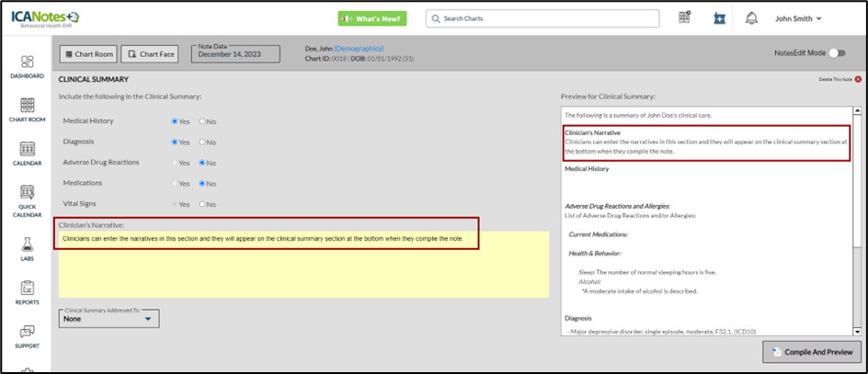Viewport: 868px width, 374px height.
Task: Click the Chart Face button
Action: (149, 54)
